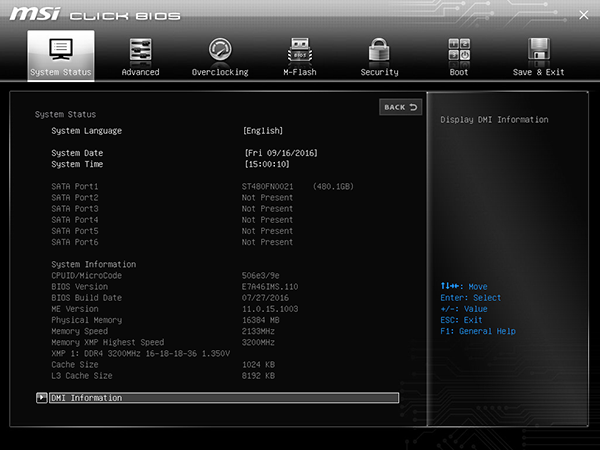600x450 pixels.
Task: Click the (480.1GB) drive capacity
Action: (x=333, y=186)
